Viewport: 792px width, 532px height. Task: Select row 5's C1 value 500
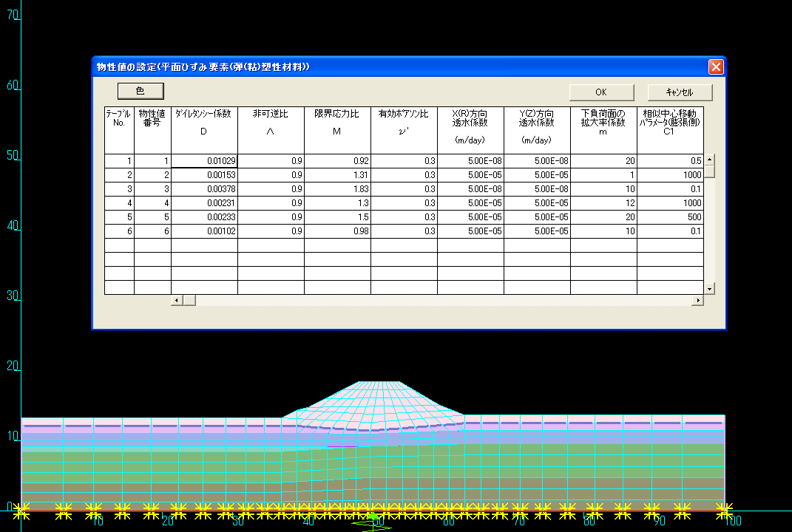tap(670, 217)
